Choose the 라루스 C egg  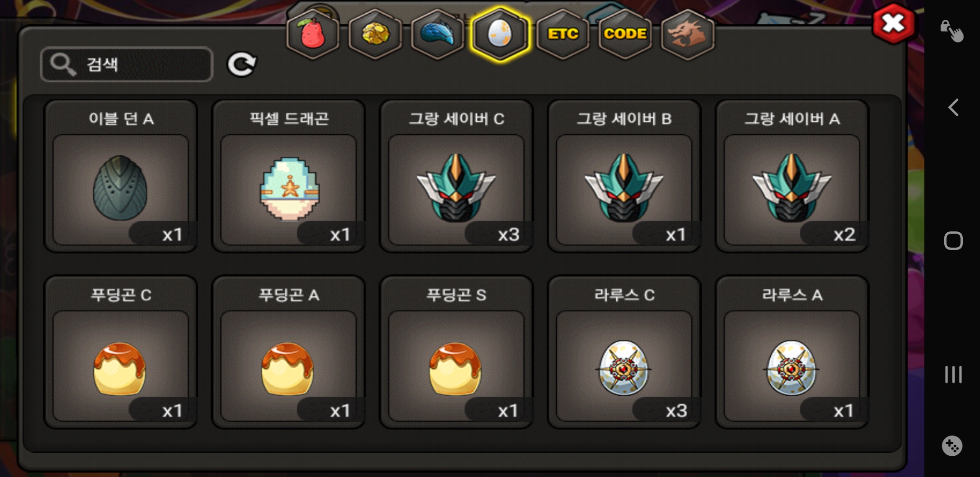click(624, 352)
